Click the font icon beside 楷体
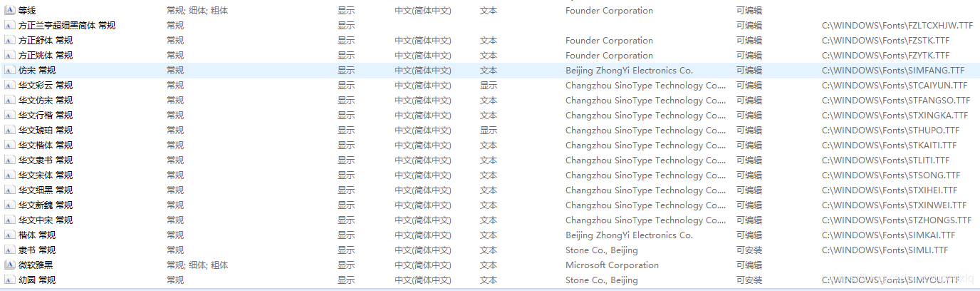Screen dimensions: 980x291 click(9, 235)
